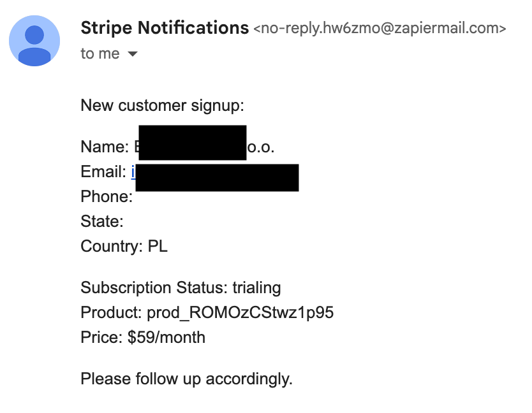Click the sender's profile avatar icon
Image resolution: width=532 pixels, height=413 pixels.
coord(34,41)
